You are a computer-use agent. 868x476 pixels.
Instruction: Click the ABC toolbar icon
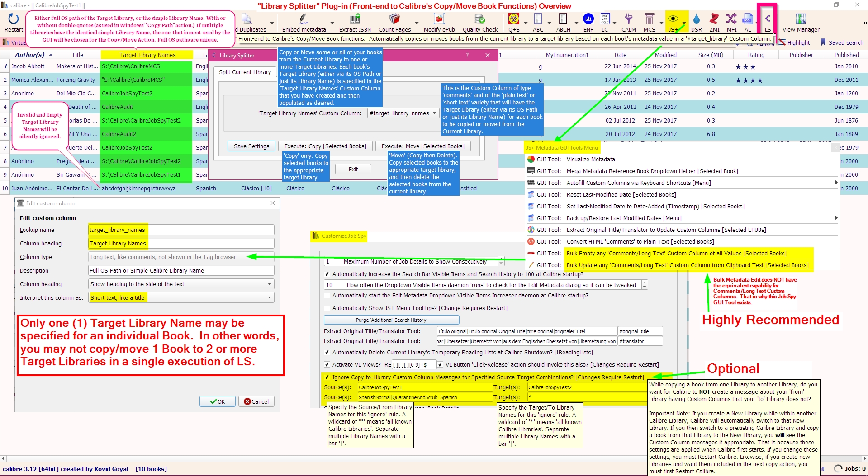pyautogui.click(x=538, y=19)
